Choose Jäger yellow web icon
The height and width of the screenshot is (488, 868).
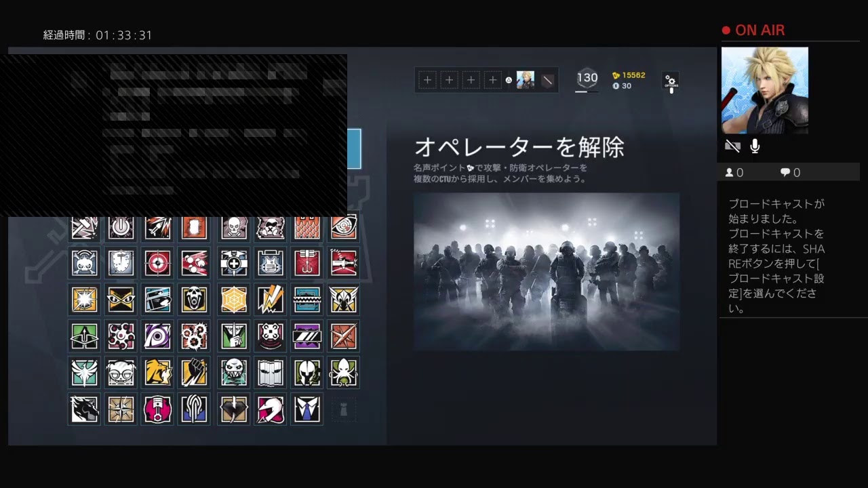[x=234, y=300]
